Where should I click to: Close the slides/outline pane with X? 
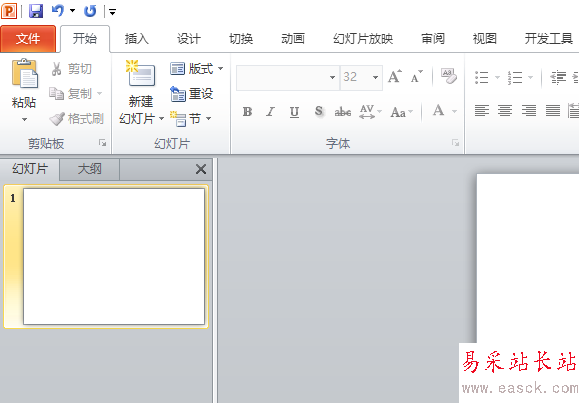point(201,170)
